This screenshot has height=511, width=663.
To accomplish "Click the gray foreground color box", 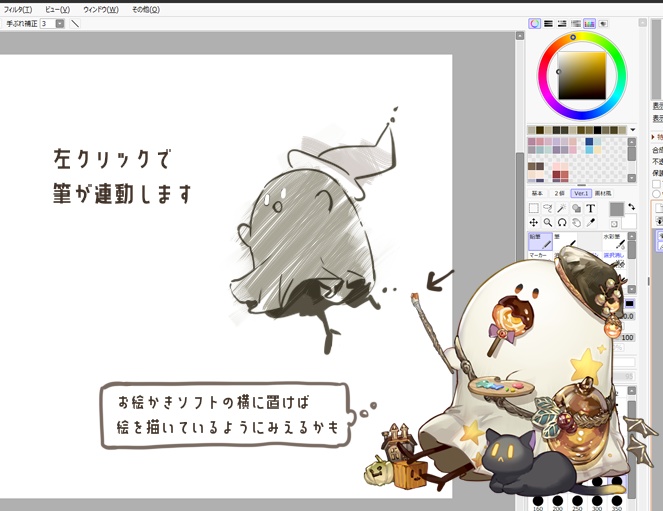I will point(616,209).
